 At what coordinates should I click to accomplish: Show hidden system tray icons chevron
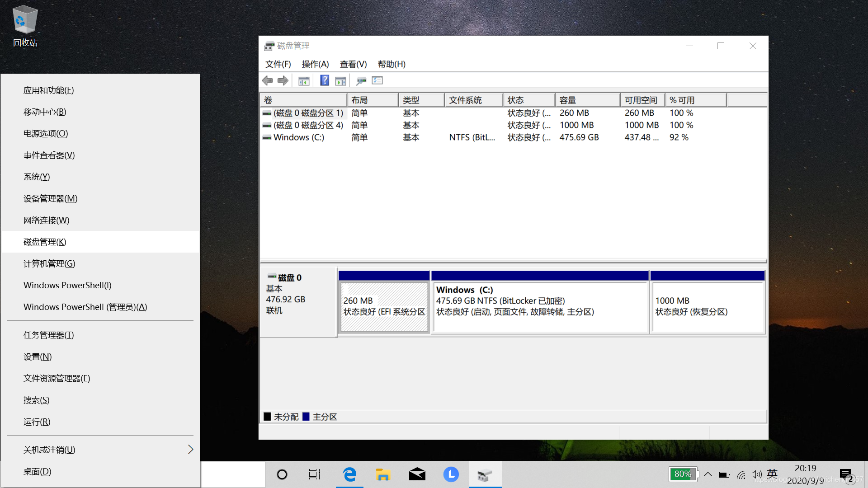click(x=708, y=474)
